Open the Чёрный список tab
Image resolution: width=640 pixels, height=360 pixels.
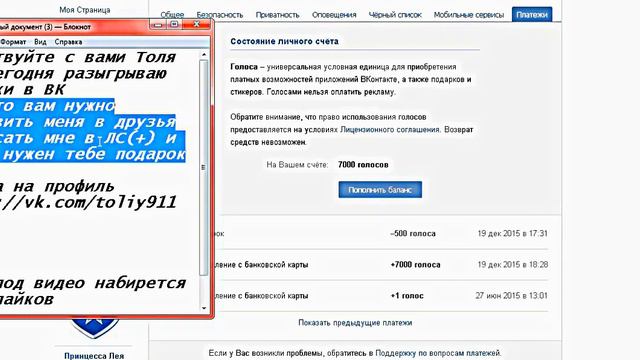point(395,15)
